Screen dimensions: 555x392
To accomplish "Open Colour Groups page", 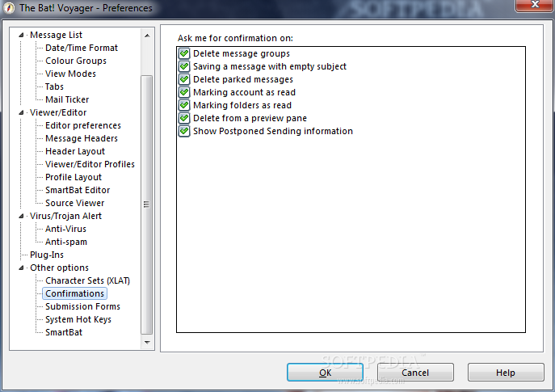I will point(76,61).
